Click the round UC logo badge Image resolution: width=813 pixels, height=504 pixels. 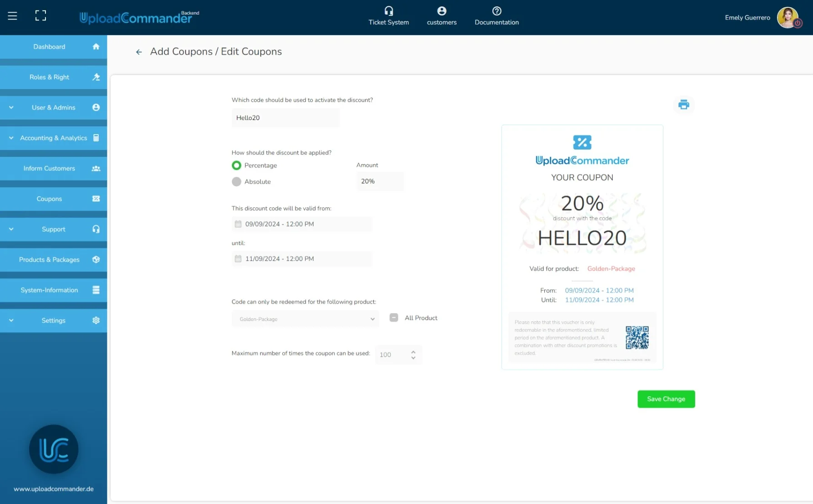pos(54,449)
